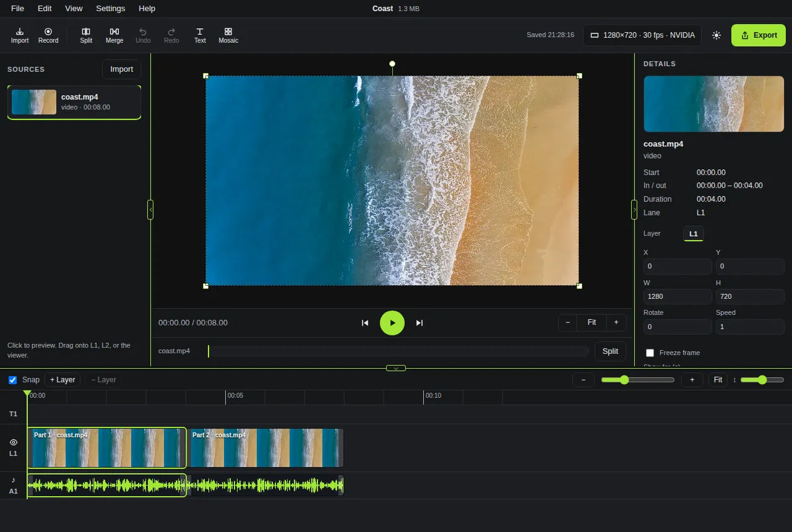Toggle the light/dark theme sun icon
792x532 pixels.
pos(717,35)
